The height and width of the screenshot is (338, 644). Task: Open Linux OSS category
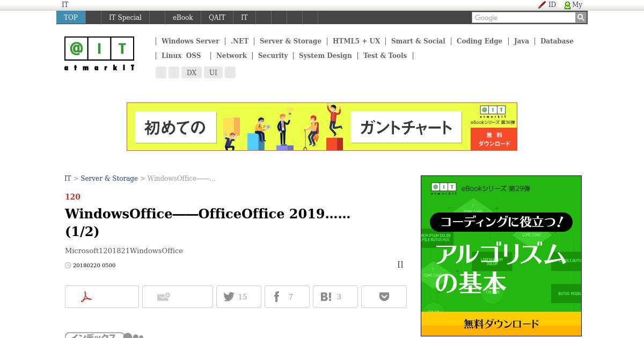point(181,55)
